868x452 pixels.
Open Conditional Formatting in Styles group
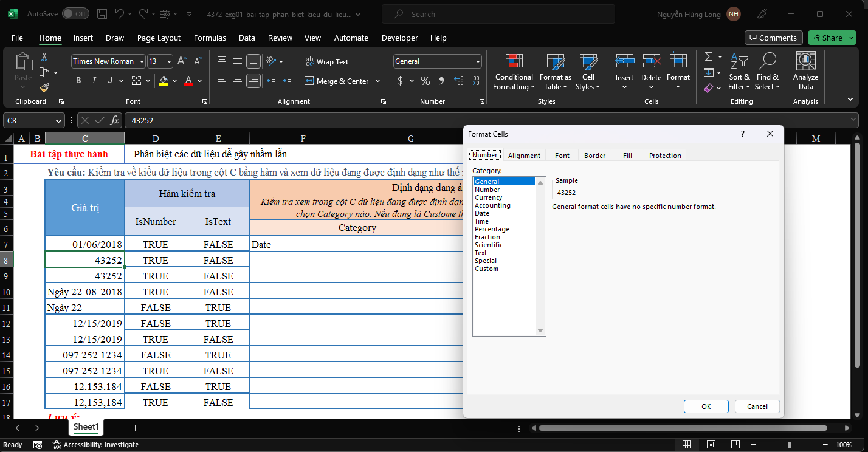point(514,72)
